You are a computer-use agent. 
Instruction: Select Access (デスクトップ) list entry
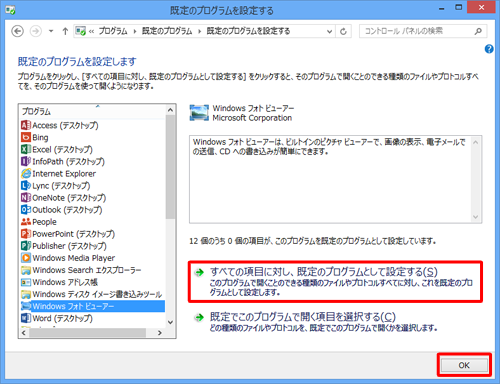coord(93,125)
